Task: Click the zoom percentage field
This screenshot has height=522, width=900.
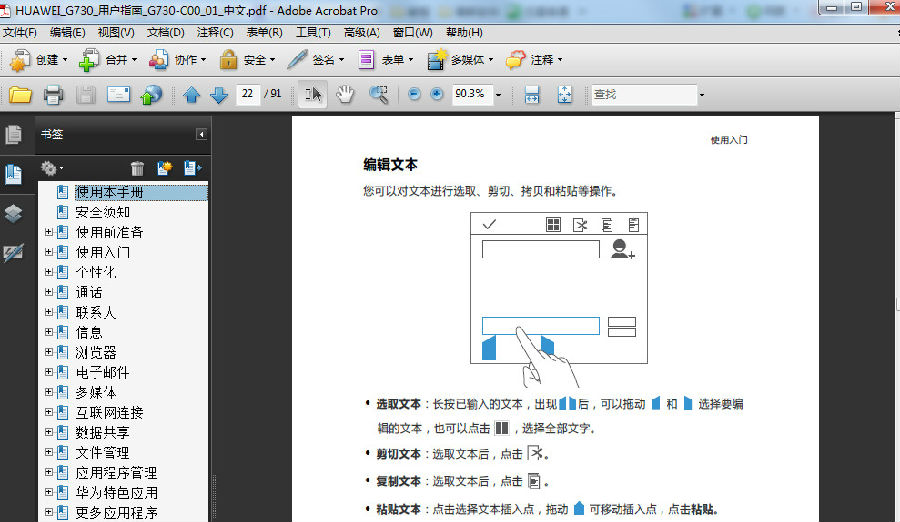Action: pos(472,94)
